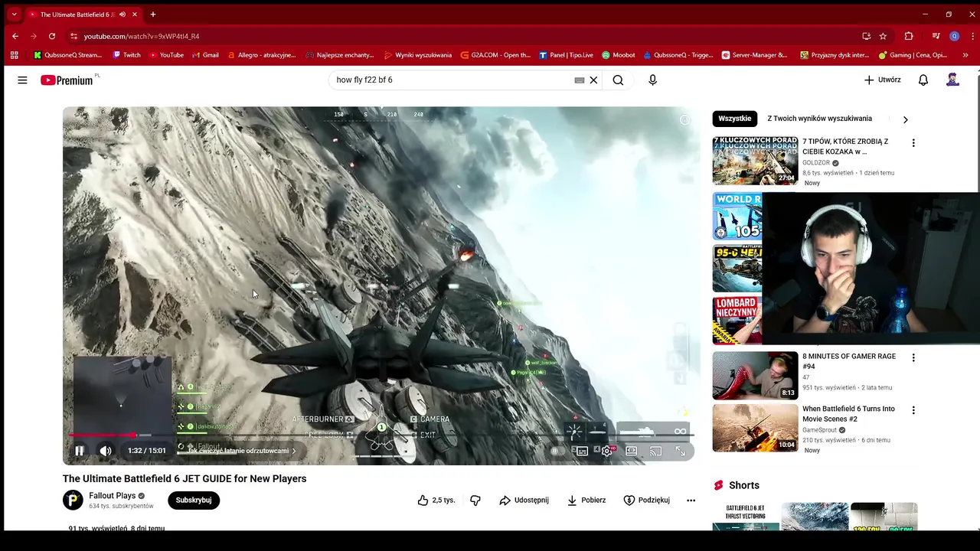Viewport: 980px width, 551px height.
Task: Select Wszystkie filter chip
Action: coord(735,119)
